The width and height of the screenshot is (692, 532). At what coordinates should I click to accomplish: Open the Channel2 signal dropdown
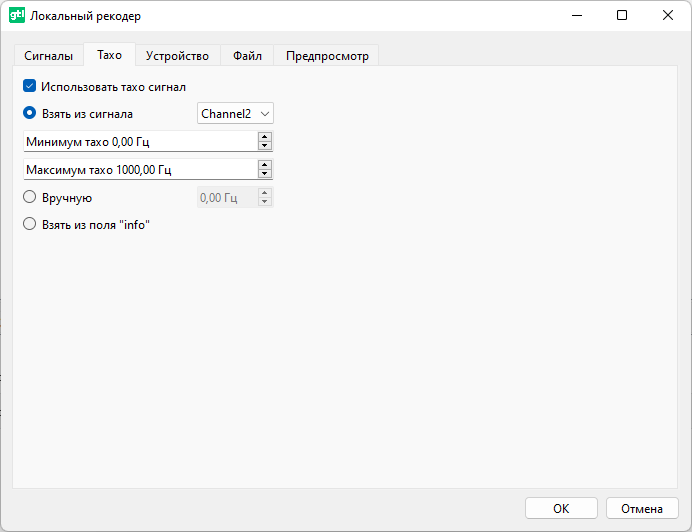click(235, 114)
